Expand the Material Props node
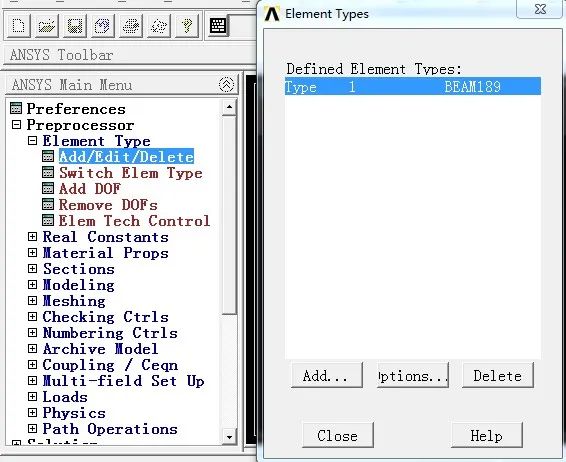The height and width of the screenshot is (462, 566). [32, 252]
